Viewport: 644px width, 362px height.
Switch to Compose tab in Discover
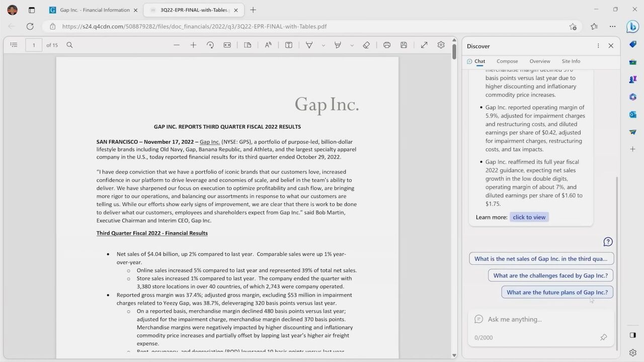(507, 61)
